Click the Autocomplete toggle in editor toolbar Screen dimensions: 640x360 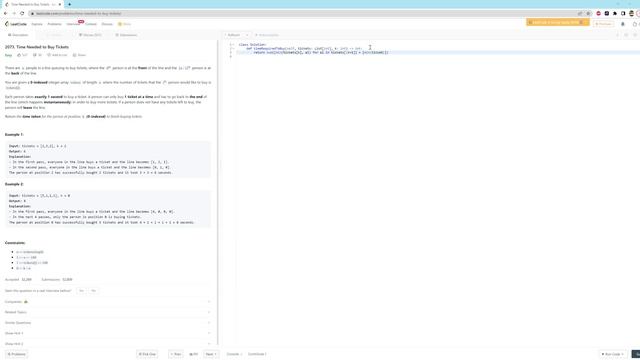266,35
